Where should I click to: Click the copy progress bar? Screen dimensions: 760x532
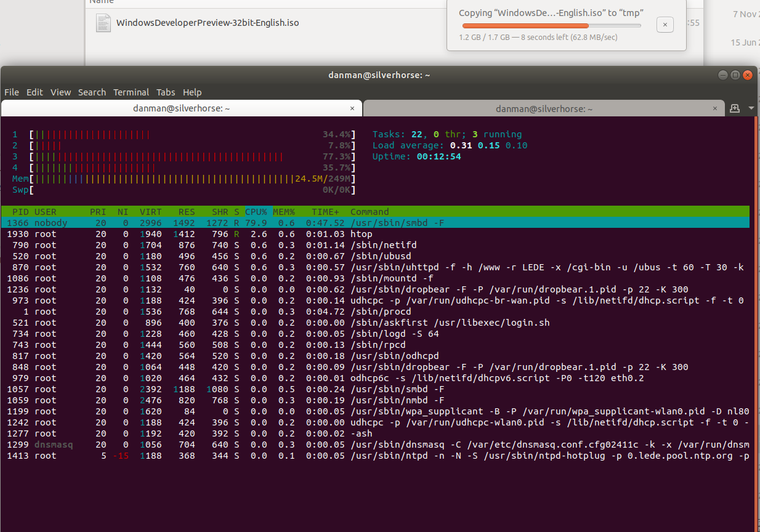click(552, 26)
